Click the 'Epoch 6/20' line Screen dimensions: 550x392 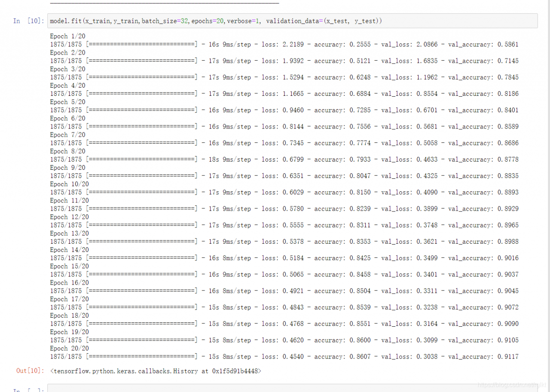[x=67, y=118]
